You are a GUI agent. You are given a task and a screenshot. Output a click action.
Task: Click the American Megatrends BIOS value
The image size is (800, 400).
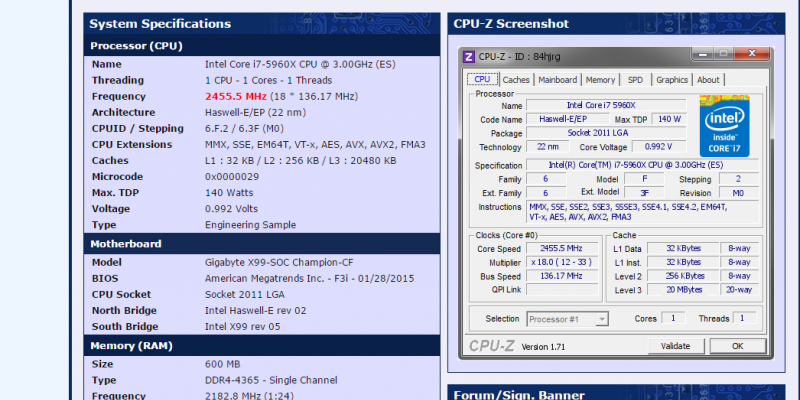[x=310, y=279]
